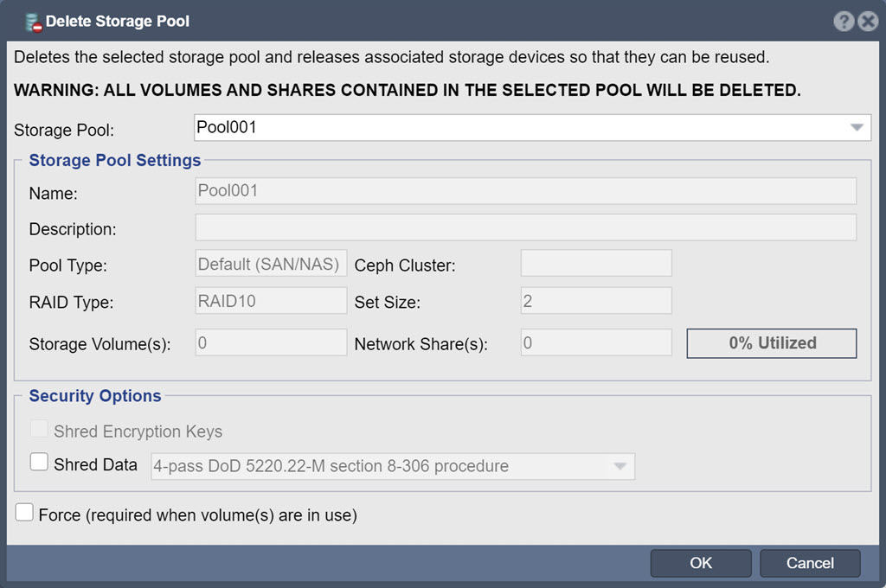The width and height of the screenshot is (886, 588).
Task: Click the Storage Volume(s) count field
Action: [271, 342]
